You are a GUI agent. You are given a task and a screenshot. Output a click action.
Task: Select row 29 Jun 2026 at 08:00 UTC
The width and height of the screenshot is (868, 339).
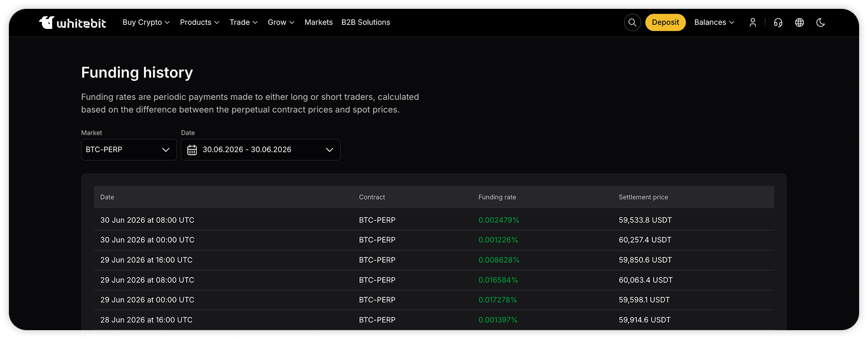pyautogui.click(x=433, y=280)
